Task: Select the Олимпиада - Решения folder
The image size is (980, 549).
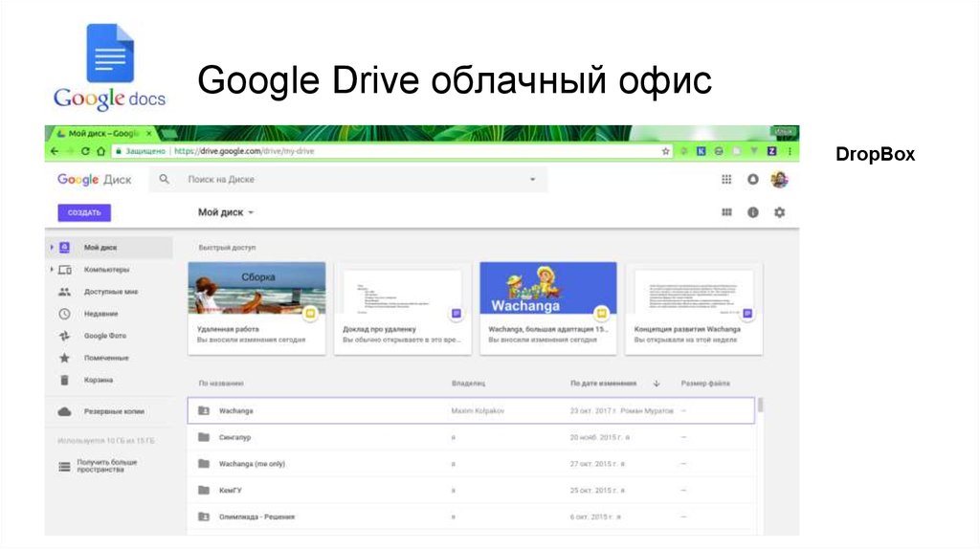Action: click(x=471, y=517)
